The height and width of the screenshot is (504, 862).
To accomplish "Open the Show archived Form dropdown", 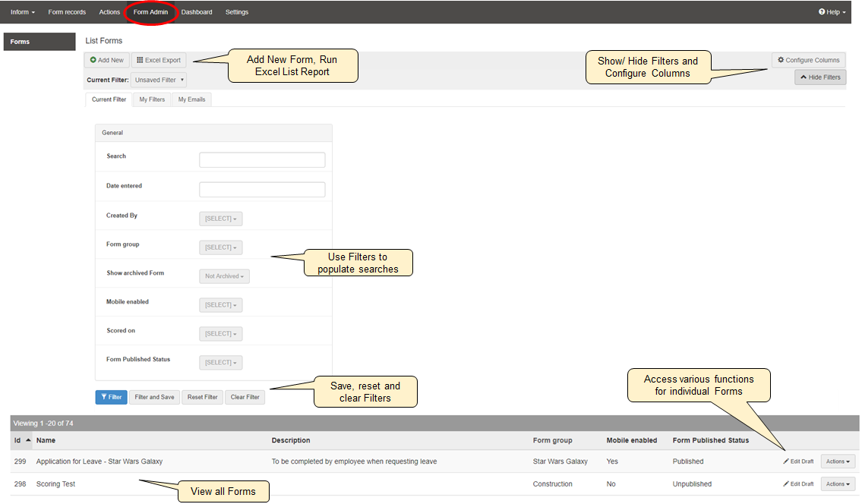I will [x=224, y=276].
